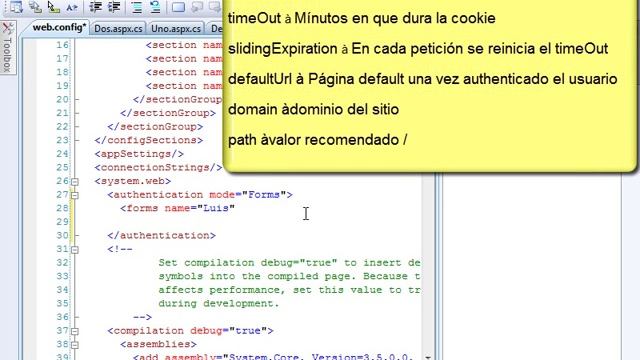Click the Increase Line Indent icon
Screen dimensions: 640x360
tap(114, 7)
